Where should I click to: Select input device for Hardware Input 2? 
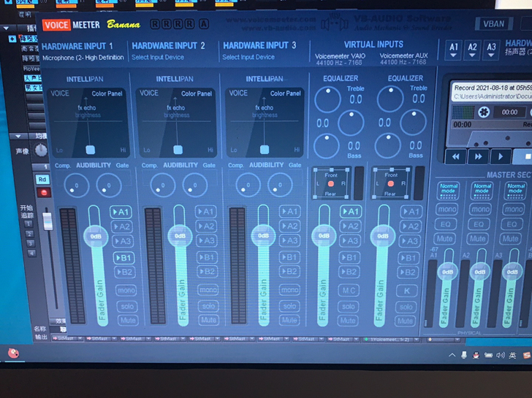158,57
